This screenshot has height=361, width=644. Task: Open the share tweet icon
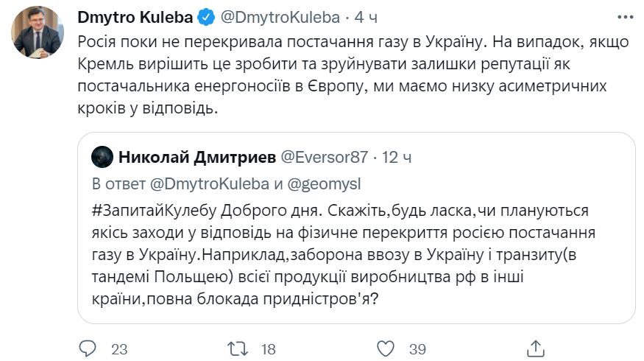tap(537, 347)
